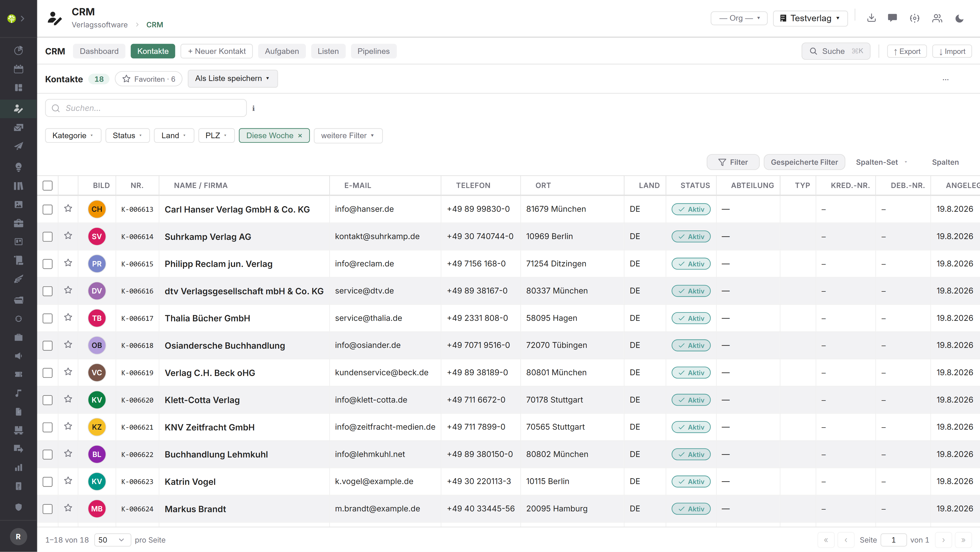Check the Philipp Reclam jun. Verlag row
The width and height of the screenshot is (980, 552).
coord(47,264)
